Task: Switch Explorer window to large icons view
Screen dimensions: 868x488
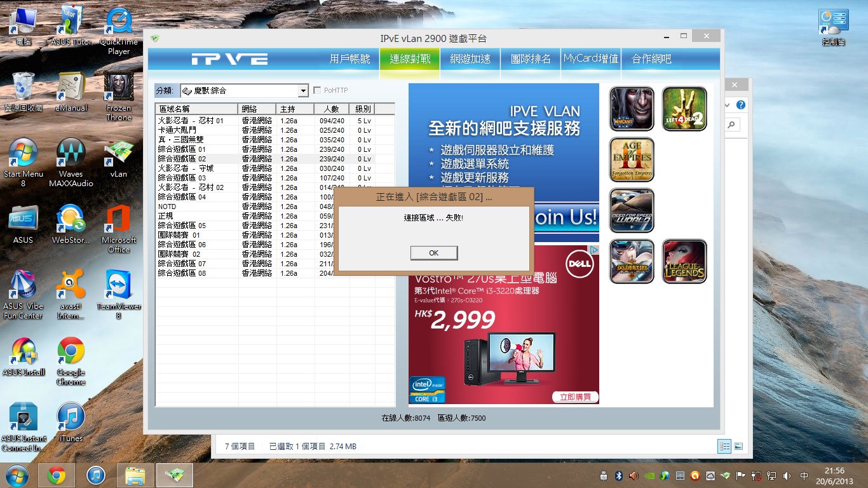Action: (738, 446)
